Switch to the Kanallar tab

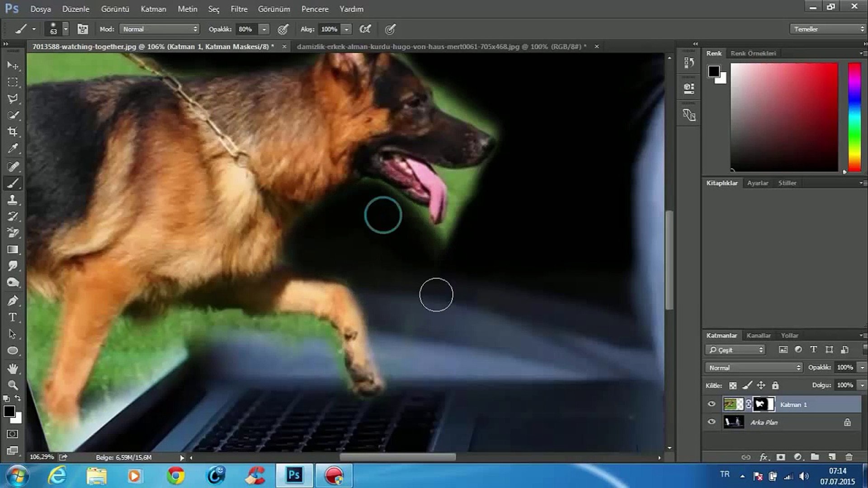tap(758, 335)
